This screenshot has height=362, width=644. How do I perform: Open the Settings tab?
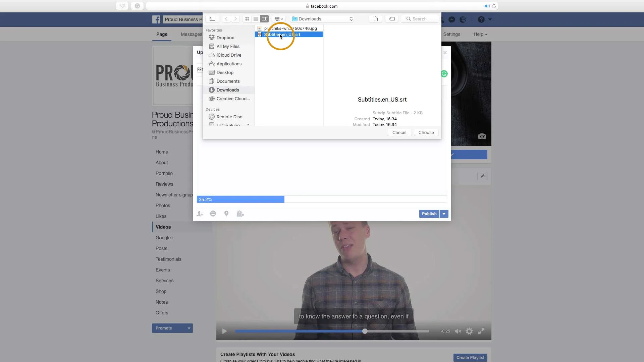(x=451, y=34)
